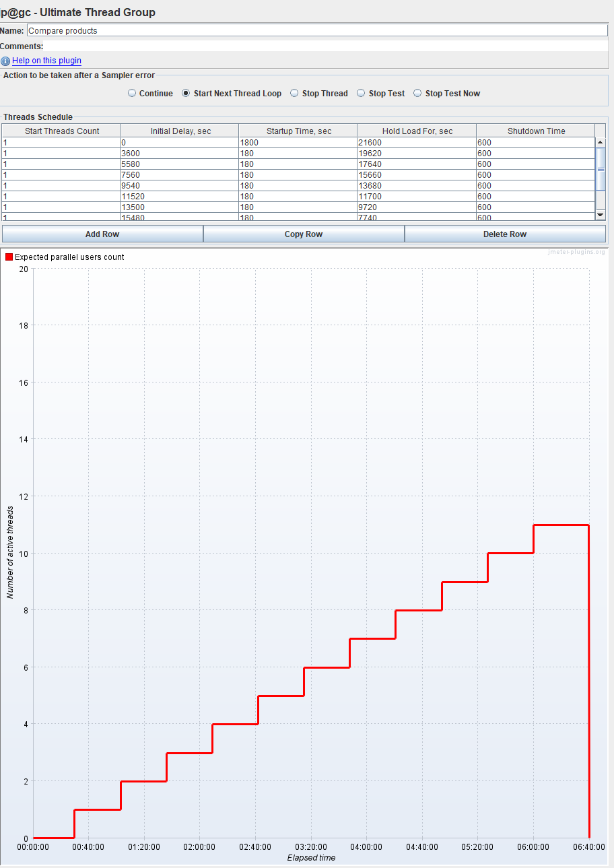Click the info icon beside Help link
This screenshot has width=614, height=868.
pyautogui.click(x=5, y=61)
